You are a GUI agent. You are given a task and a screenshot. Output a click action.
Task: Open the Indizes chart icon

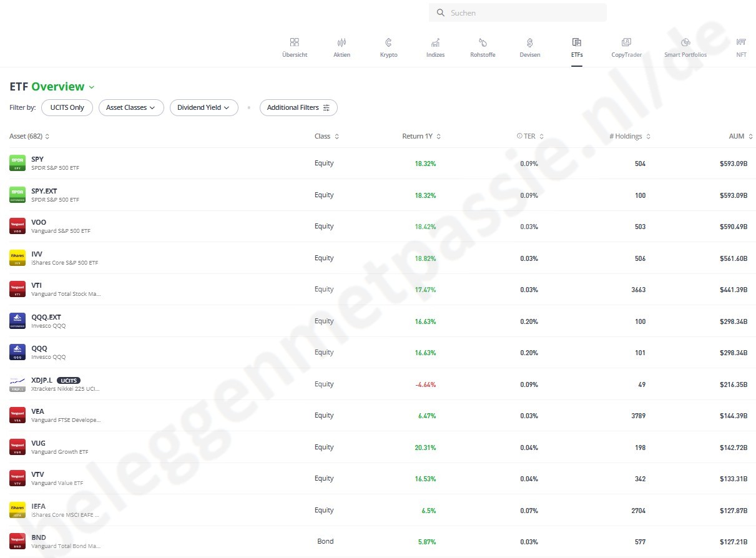[435, 42]
